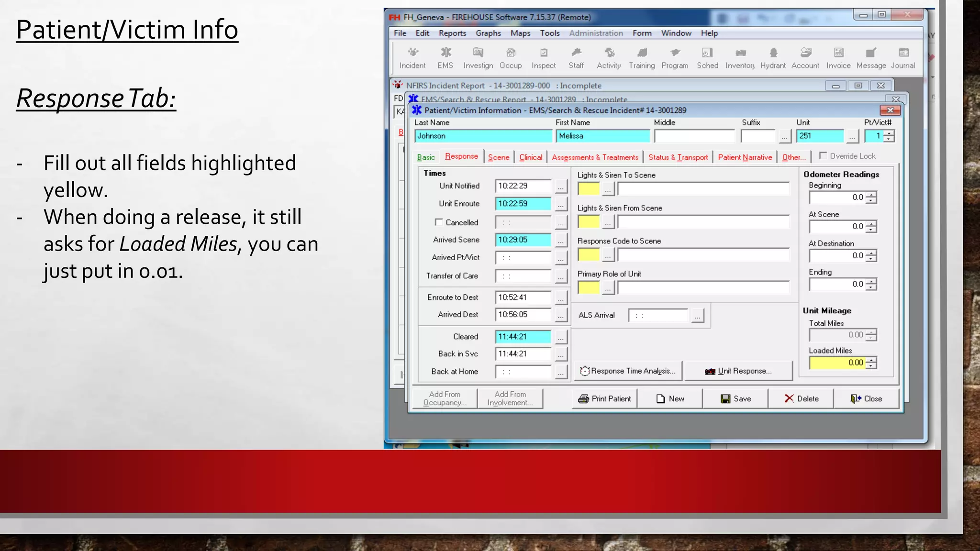
Task: Click the Arrived Pt/Vict time field
Action: click(x=523, y=258)
